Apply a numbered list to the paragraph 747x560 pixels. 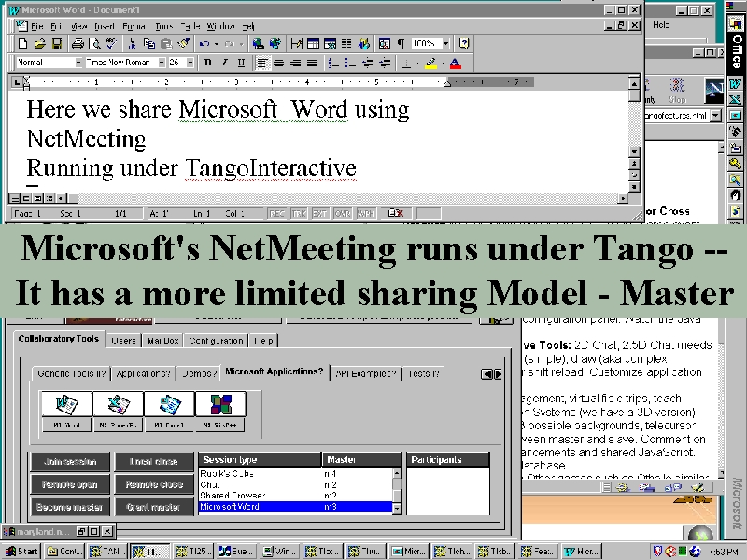[333, 63]
